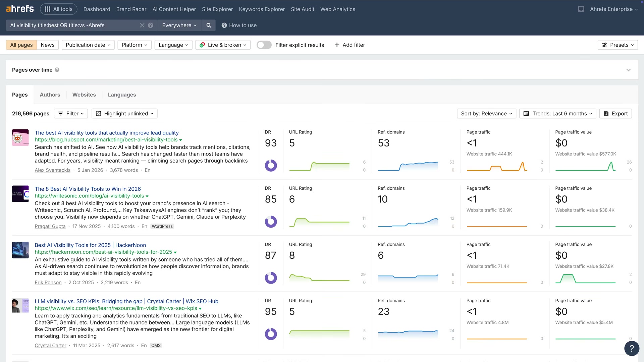Click the HubSpot Ref. domains trend chart
644x362 pixels.
[x=408, y=166]
